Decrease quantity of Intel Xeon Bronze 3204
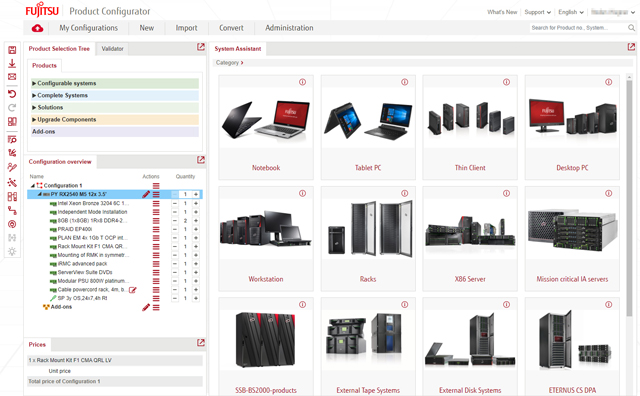Screen dimensions: 640x396 (175, 203)
